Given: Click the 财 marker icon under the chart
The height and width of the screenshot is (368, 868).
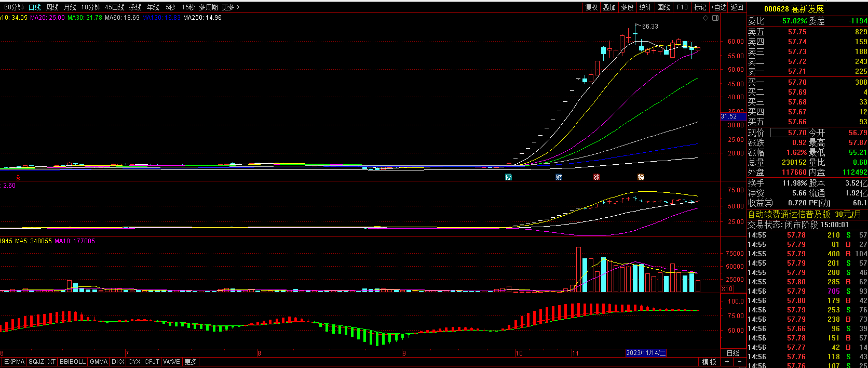Looking at the screenshot, I should click(x=559, y=177).
